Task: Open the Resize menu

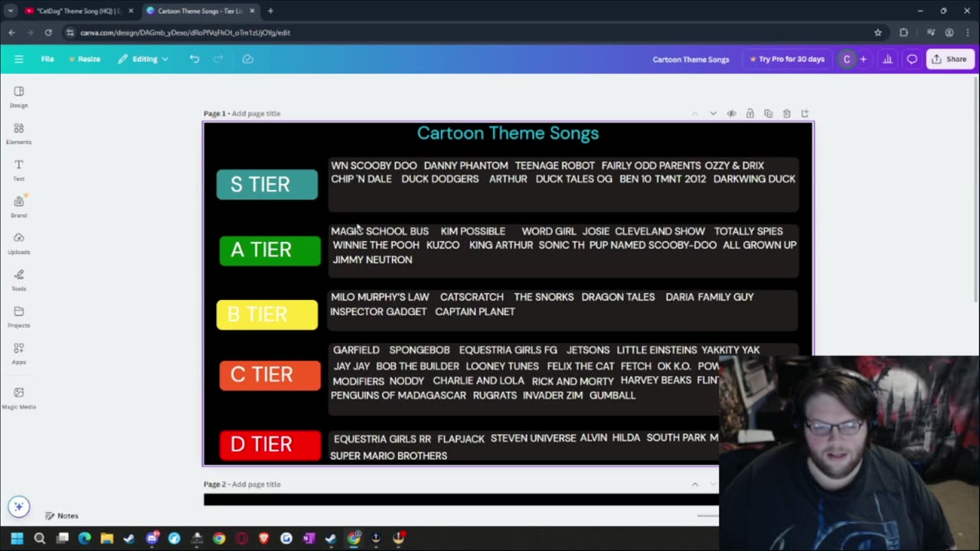Action: pyautogui.click(x=84, y=59)
